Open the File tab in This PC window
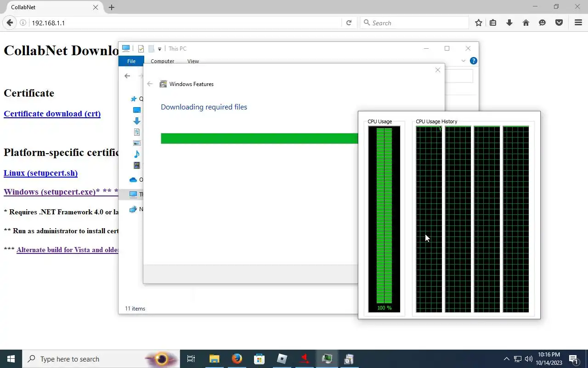Screen dimensions: 588x368 point(131,61)
